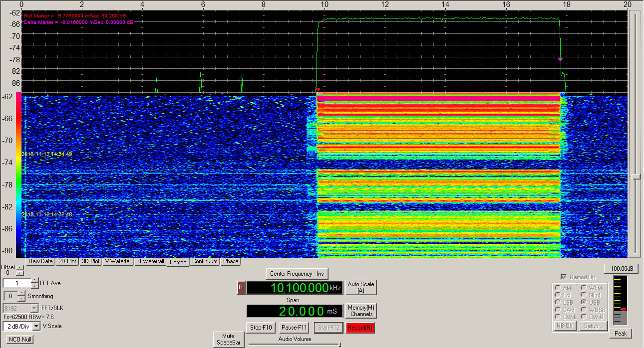Screen dimensions: 644x348
Task: Increase Smoothing with up arrow
Action: pyautogui.click(x=21, y=294)
